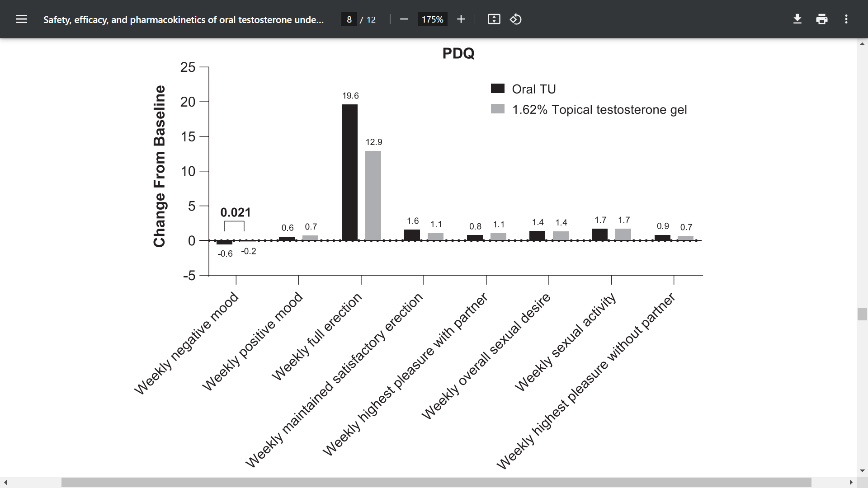
Task: Click the 25 y-axis tick label
Action: click(188, 67)
